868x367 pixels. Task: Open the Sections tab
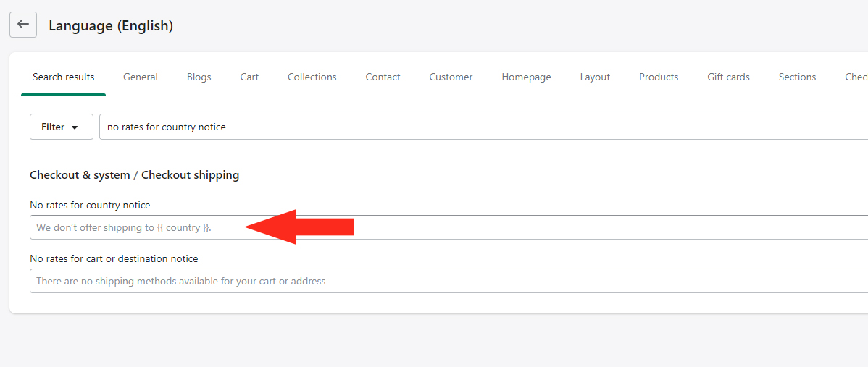coord(796,77)
